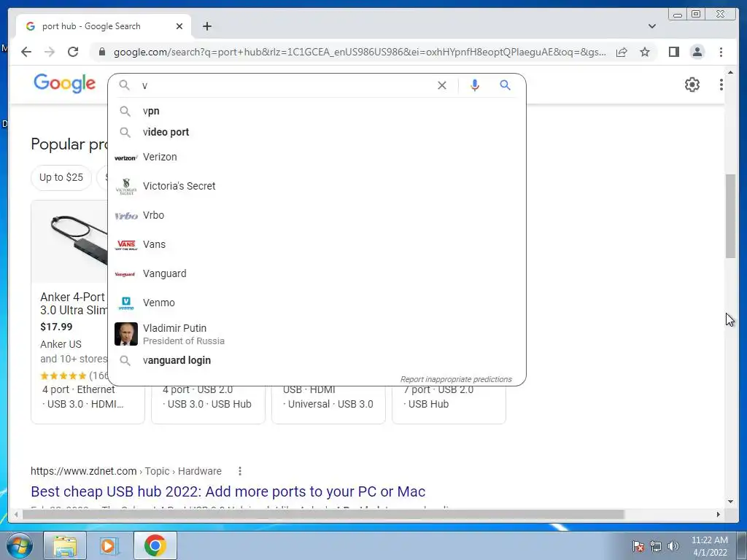Open Chrome three-dot menu

[721, 52]
